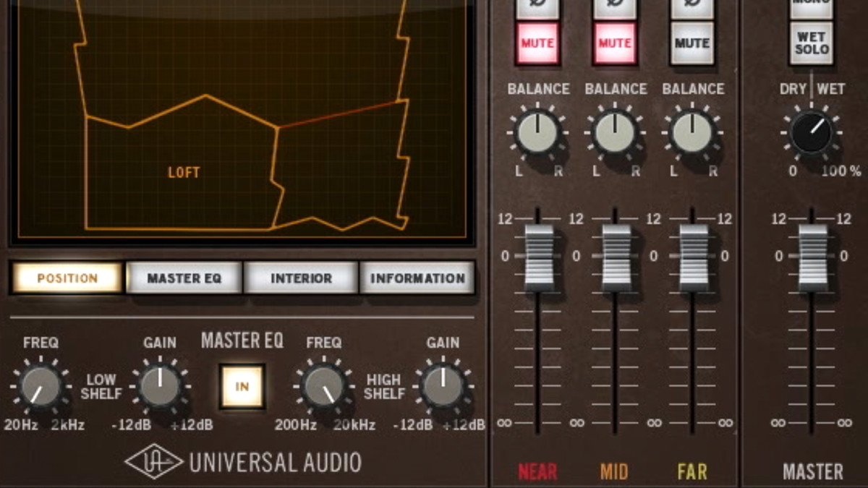Image resolution: width=868 pixels, height=488 pixels.
Task: Click the HIGH SHELF label
Action: [384, 387]
